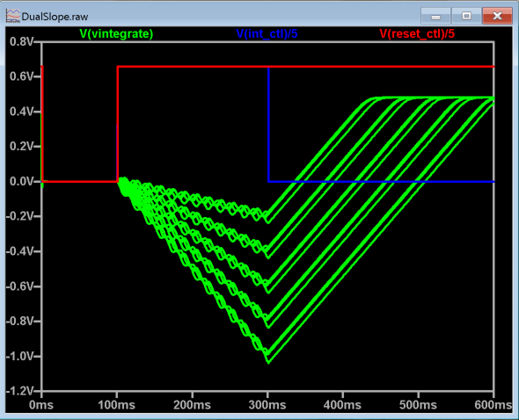Maximize the DualSlope.raw plot window
519x420 pixels.
[x=466, y=16]
